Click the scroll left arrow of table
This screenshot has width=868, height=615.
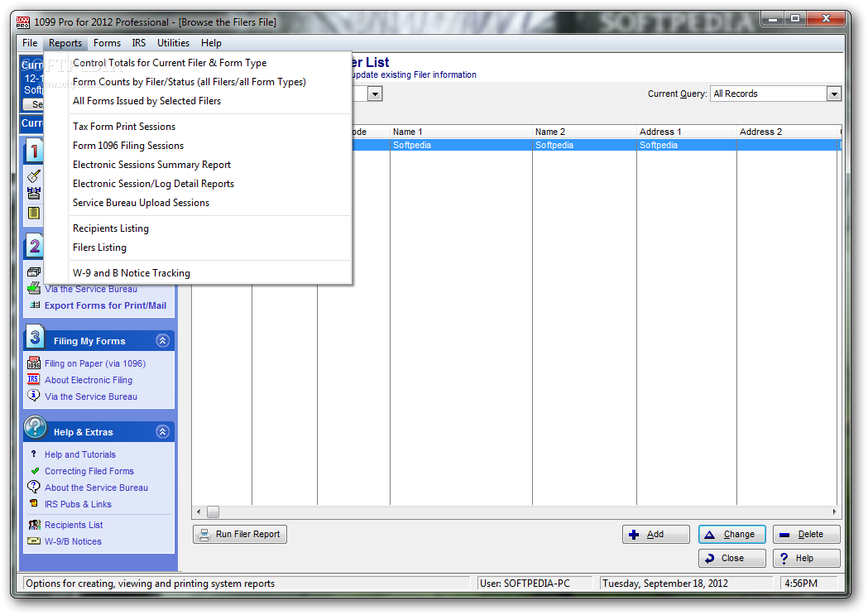(x=199, y=512)
